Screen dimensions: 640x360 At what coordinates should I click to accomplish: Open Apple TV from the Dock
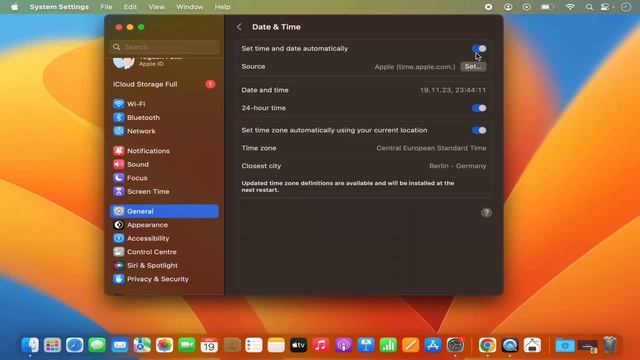298,345
